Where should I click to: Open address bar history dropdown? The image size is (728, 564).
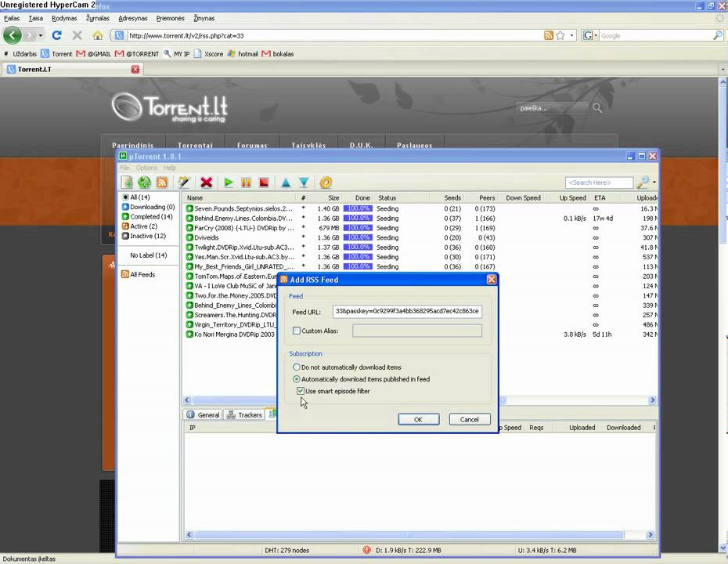click(571, 35)
